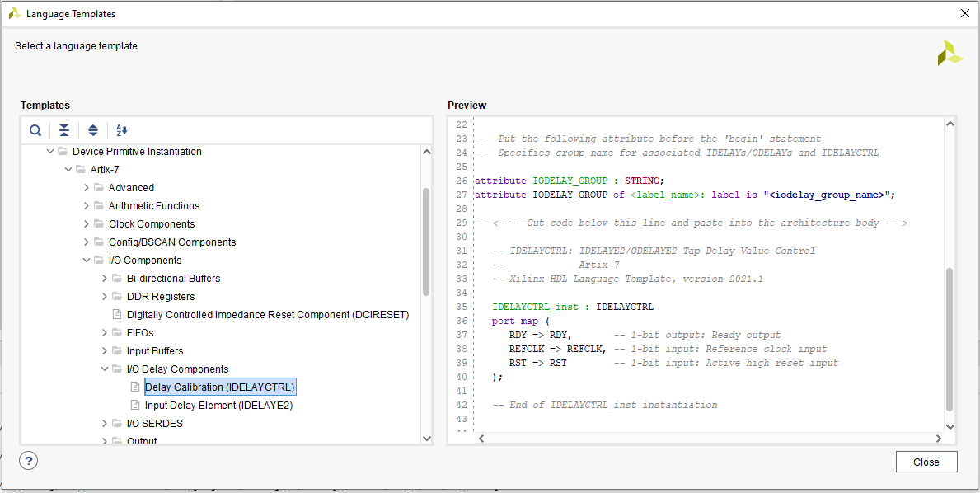Select the I/O SERDES row
Viewport: 980px width, 493px height.
click(x=157, y=423)
